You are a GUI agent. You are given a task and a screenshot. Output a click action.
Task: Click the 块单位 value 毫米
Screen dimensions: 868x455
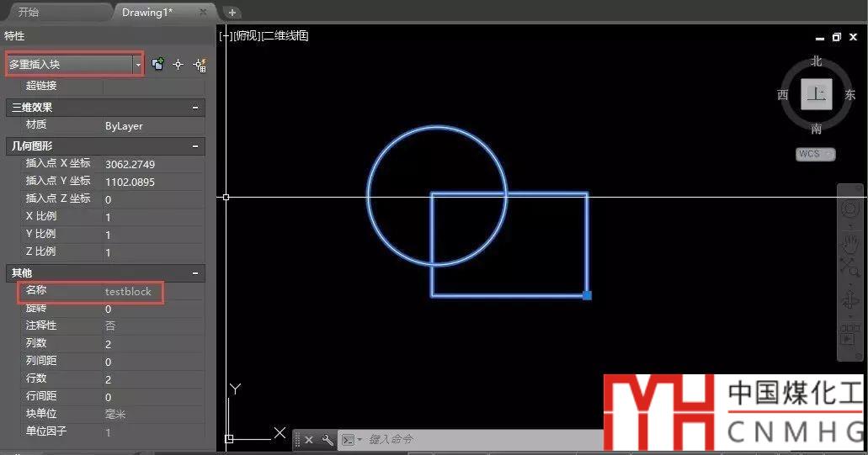(154, 414)
